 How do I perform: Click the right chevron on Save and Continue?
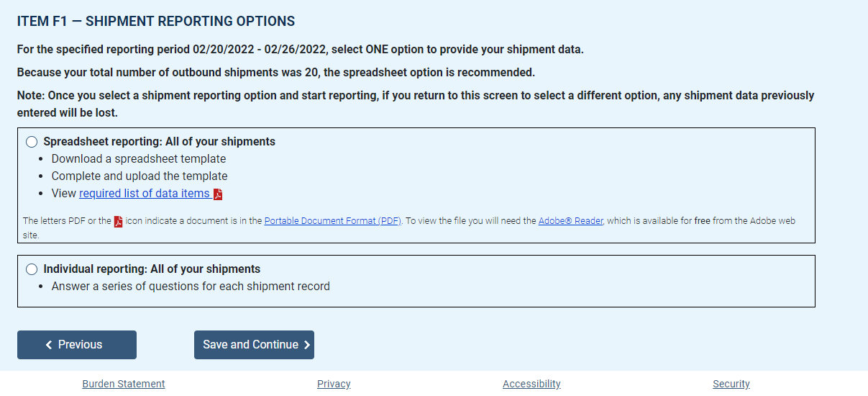[307, 345]
